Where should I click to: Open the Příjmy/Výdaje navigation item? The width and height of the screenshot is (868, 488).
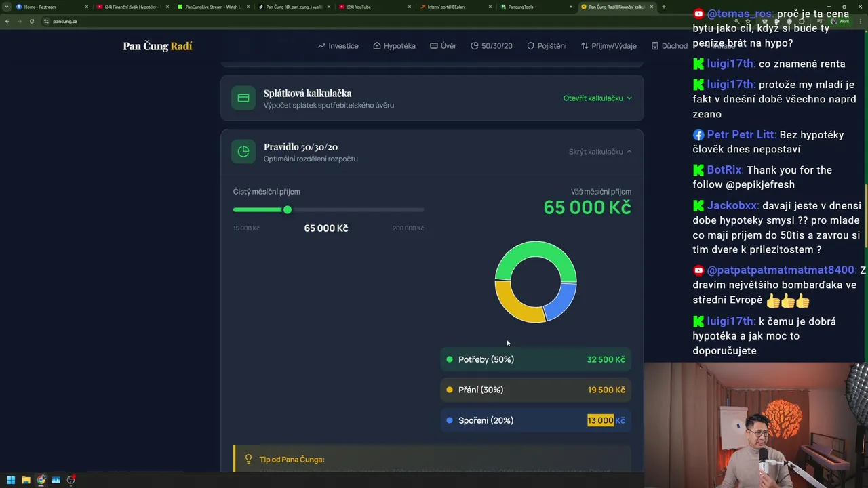point(608,46)
